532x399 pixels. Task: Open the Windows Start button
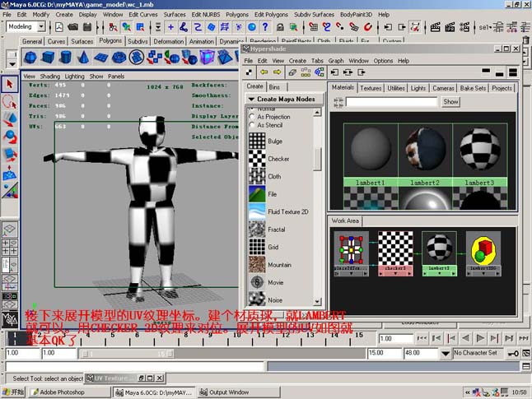click(13, 392)
